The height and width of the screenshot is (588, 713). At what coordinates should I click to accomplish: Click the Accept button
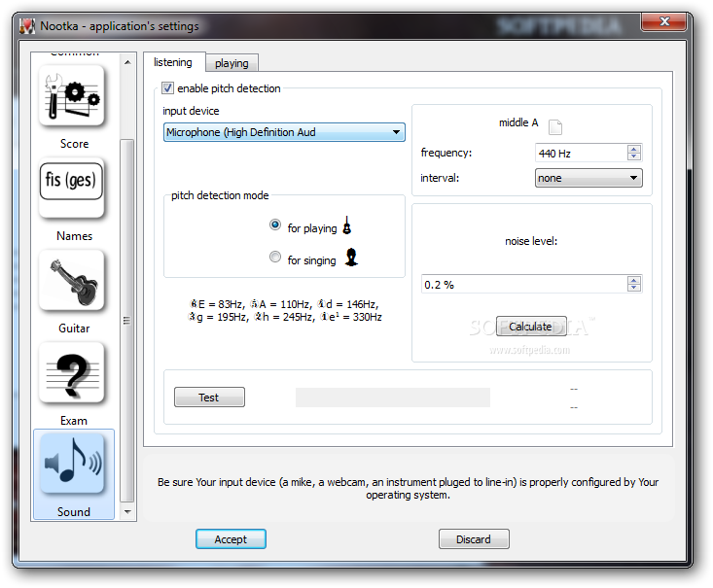click(x=231, y=539)
